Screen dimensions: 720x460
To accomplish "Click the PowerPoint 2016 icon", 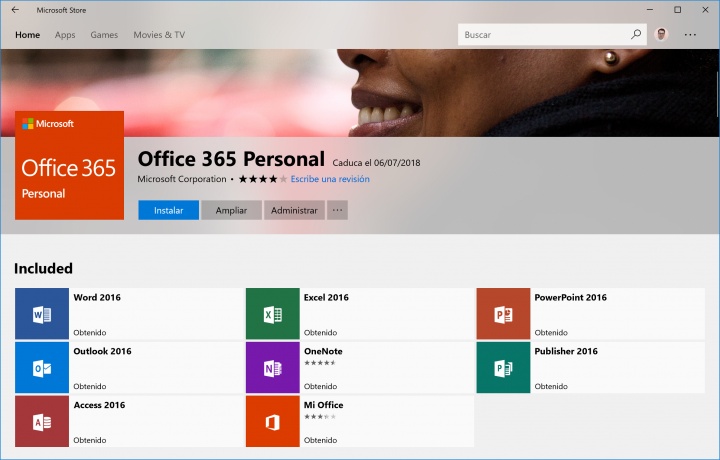I will (503, 314).
